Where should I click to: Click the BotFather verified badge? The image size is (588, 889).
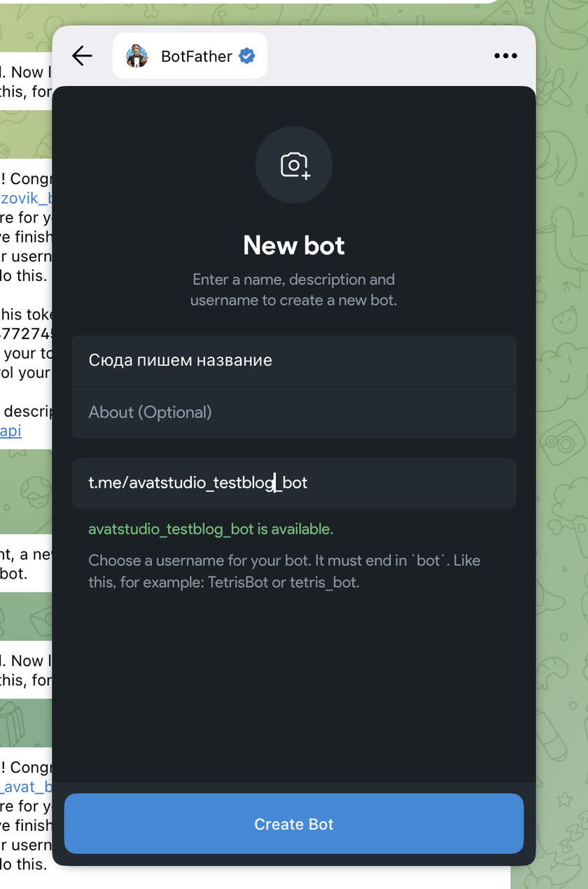(246, 56)
